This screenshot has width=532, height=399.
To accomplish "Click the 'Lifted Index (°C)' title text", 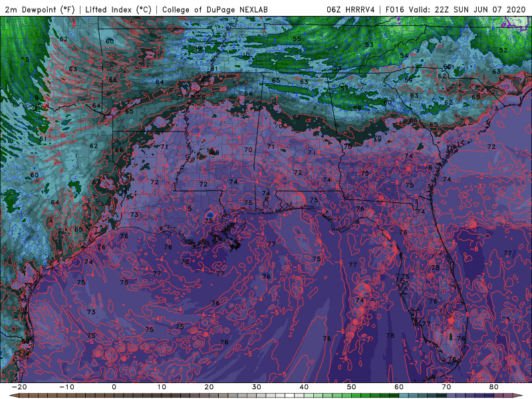I will [x=118, y=9].
